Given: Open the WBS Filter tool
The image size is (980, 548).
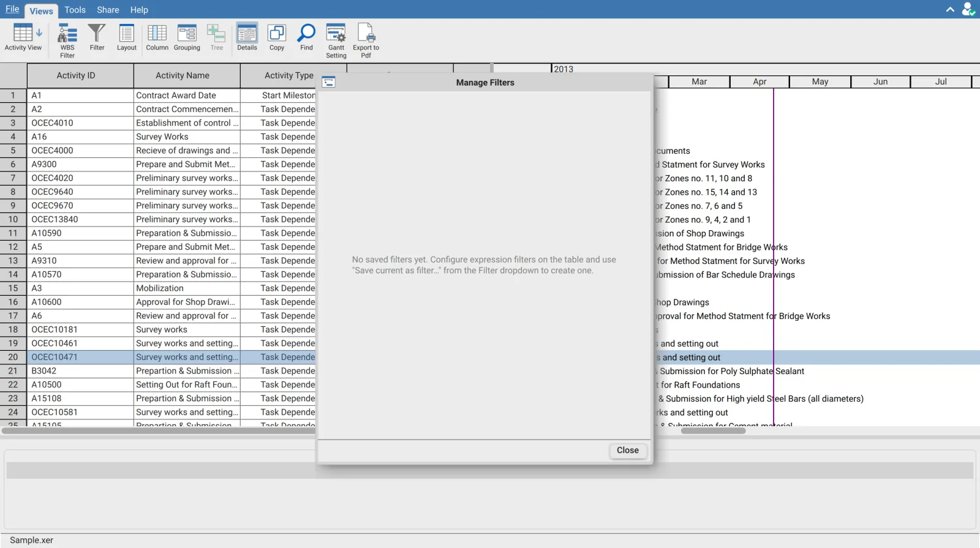Looking at the screenshot, I should [67, 40].
